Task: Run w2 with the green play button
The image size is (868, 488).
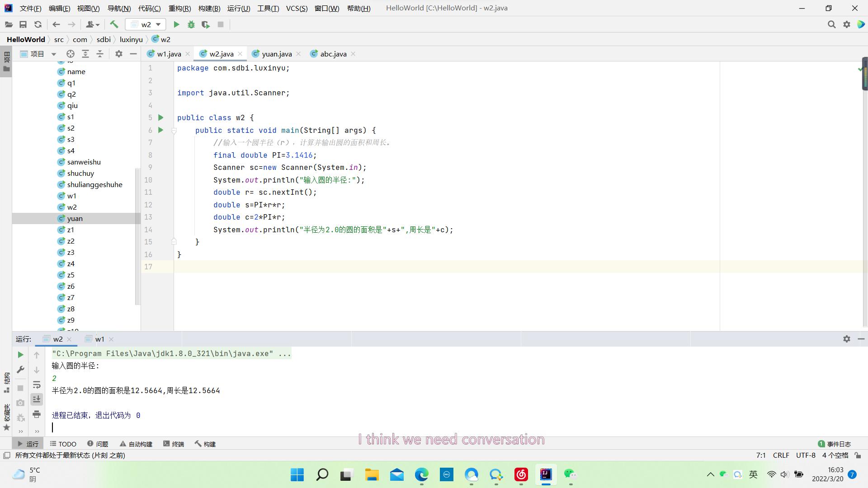Action: point(177,24)
